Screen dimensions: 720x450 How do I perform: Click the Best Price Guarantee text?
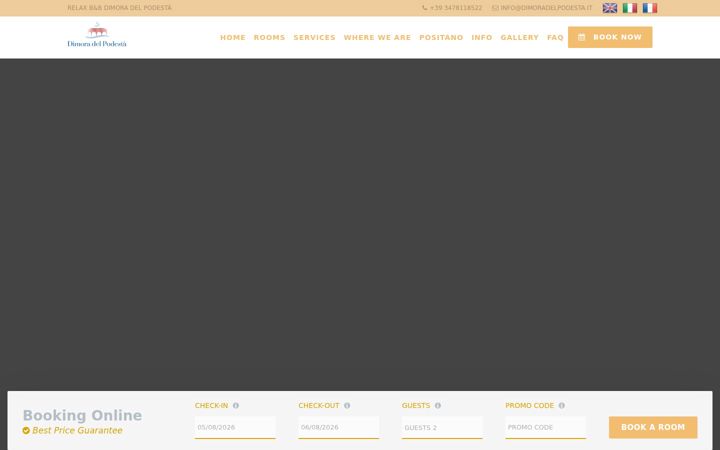pyautogui.click(x=77, y=430)
